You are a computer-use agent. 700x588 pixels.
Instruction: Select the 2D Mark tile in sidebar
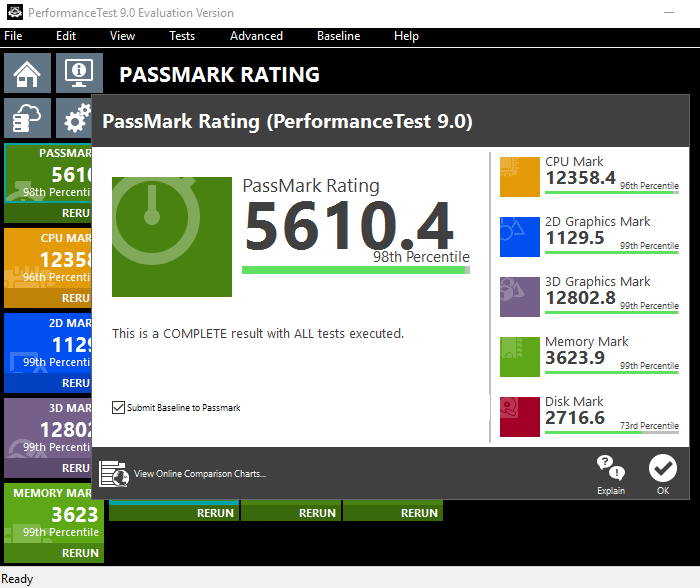[48, 345]
